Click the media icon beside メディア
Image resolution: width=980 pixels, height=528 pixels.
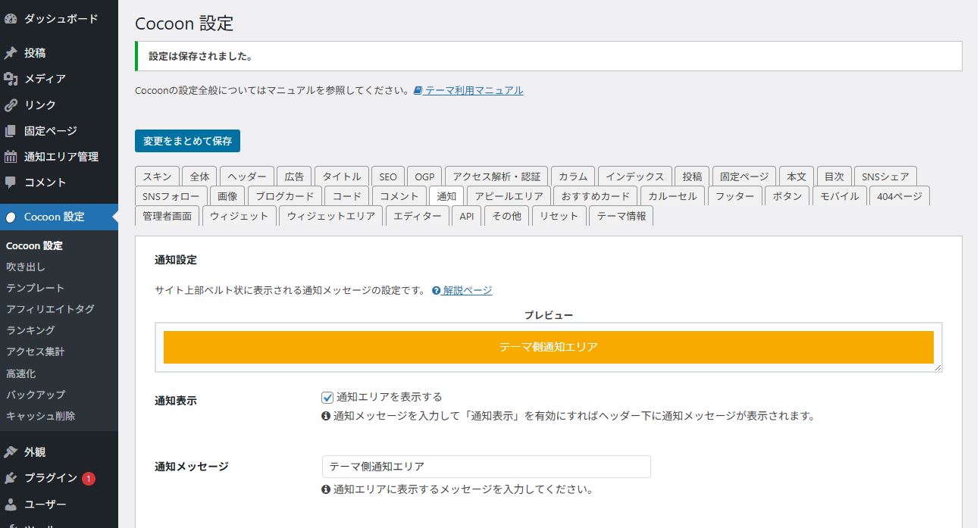tap(11, 79)
